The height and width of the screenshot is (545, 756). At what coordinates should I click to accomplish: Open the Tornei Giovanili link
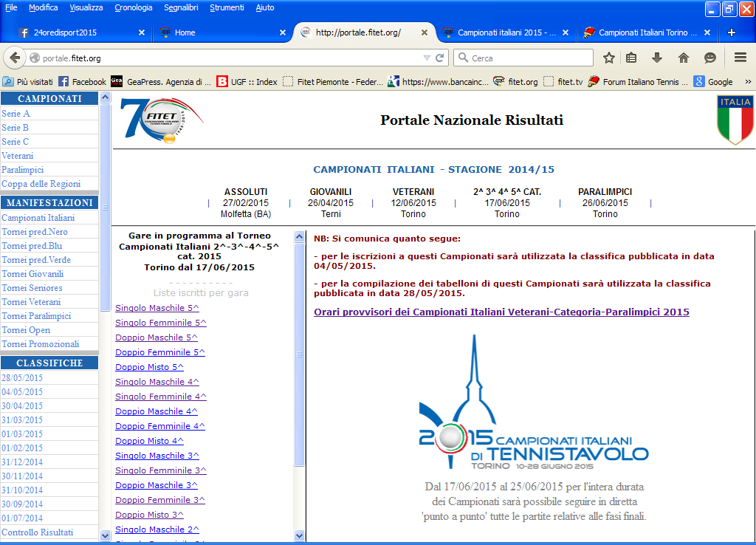pyautogui.click(x=32, y=274)
